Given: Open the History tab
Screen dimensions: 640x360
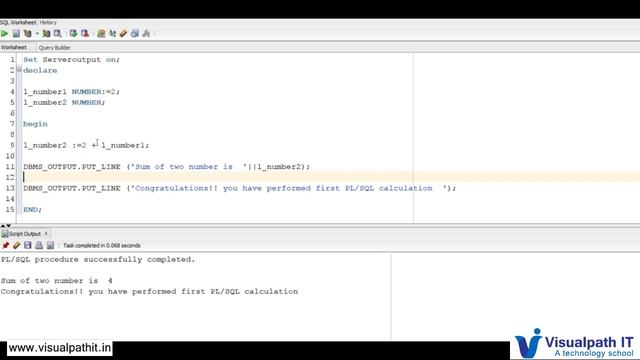Looking at the screenshot, I should (48, 22).
